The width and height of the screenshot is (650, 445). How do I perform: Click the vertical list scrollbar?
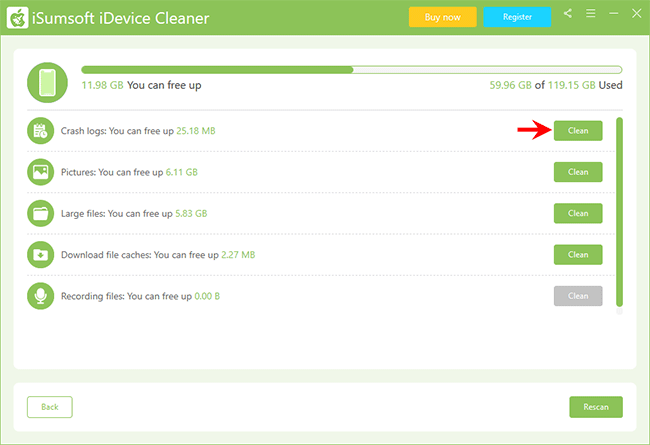(x=619, y=212)
